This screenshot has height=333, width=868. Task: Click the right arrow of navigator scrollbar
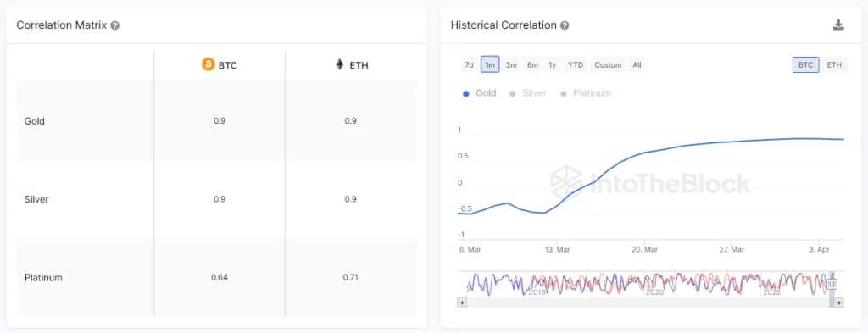840,302
